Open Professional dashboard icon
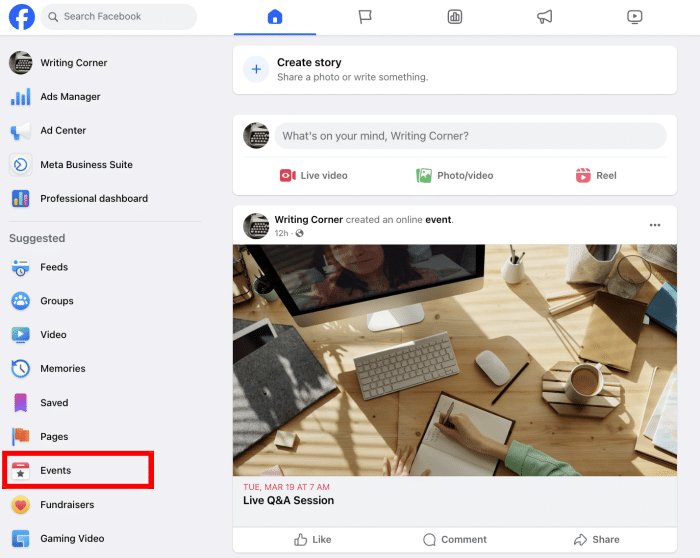The image size is (700, 558). 21,199
